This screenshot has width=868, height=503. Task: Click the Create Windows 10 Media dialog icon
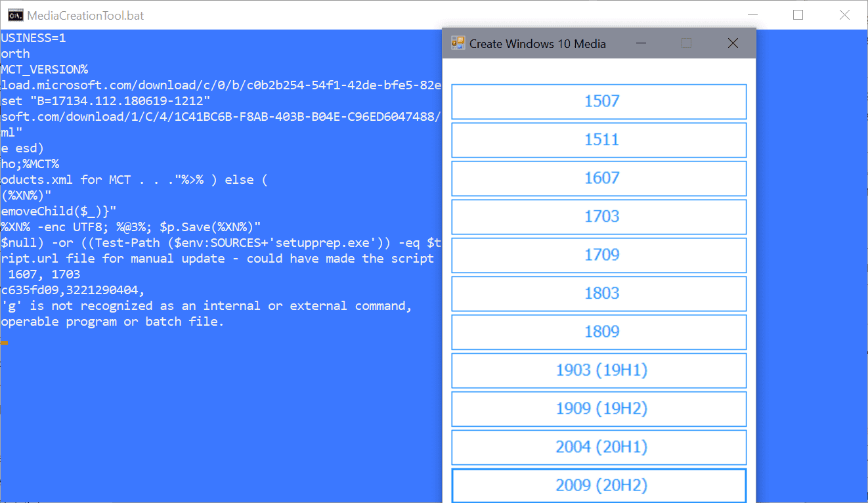458,43
